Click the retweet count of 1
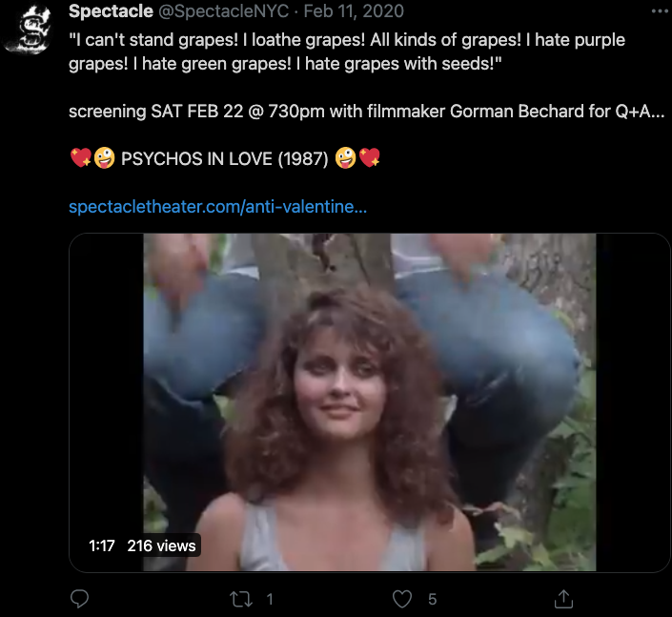Viewport: 672px width, 617px height. tap(270, 599)
